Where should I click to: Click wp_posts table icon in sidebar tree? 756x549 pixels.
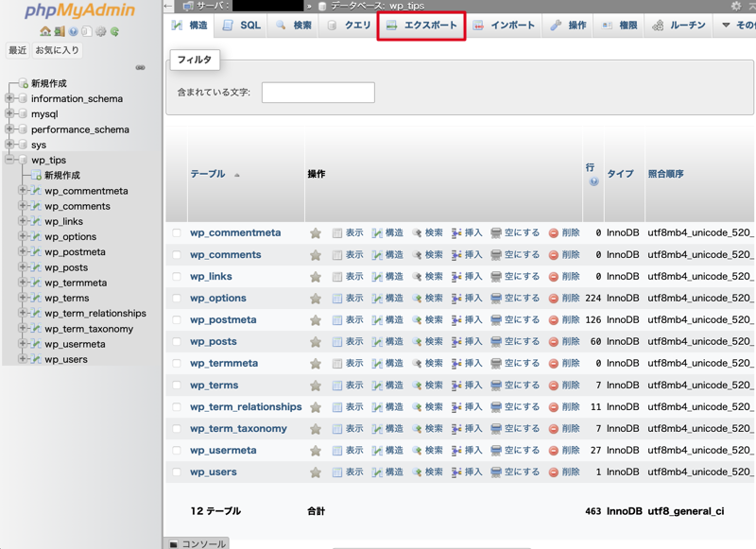[36, 267]
